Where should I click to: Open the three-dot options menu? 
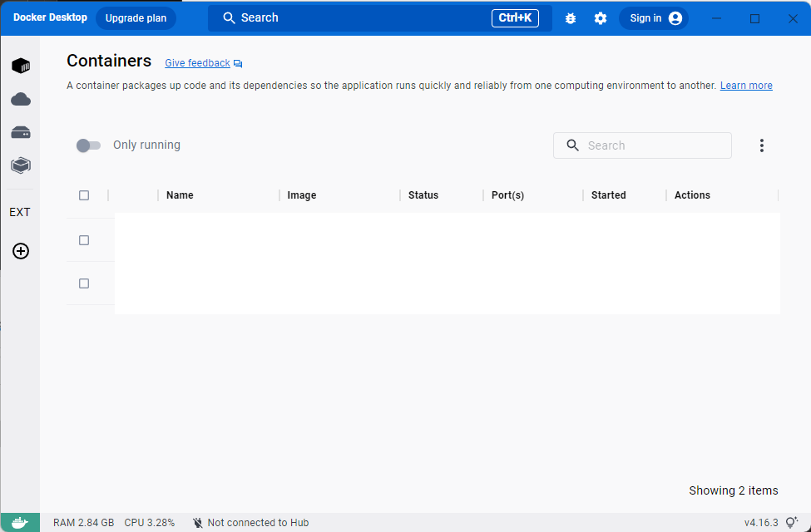click(x=761, y=145)
